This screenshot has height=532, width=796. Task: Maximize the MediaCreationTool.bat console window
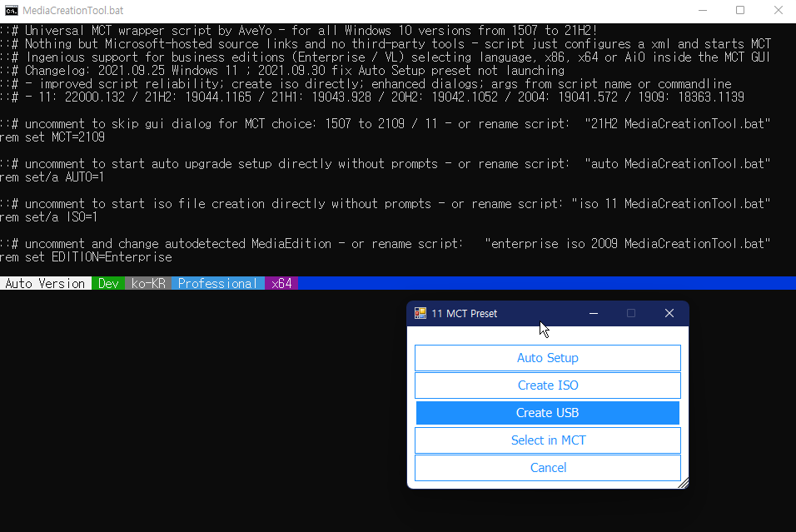coord(740,10)
